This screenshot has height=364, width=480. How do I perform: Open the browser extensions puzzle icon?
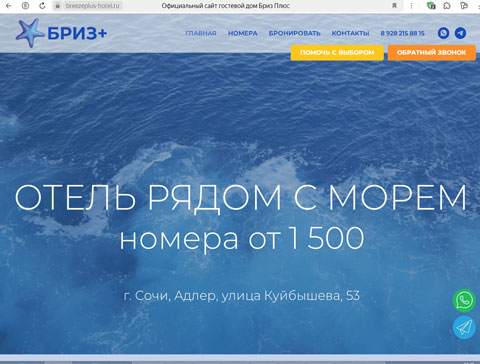tap(447, 6)
